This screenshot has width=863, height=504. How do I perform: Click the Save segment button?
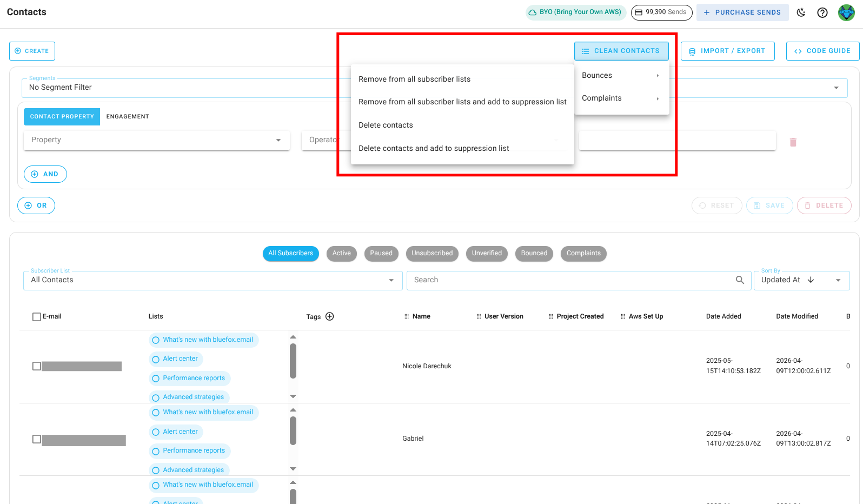[x=769, y=205]
